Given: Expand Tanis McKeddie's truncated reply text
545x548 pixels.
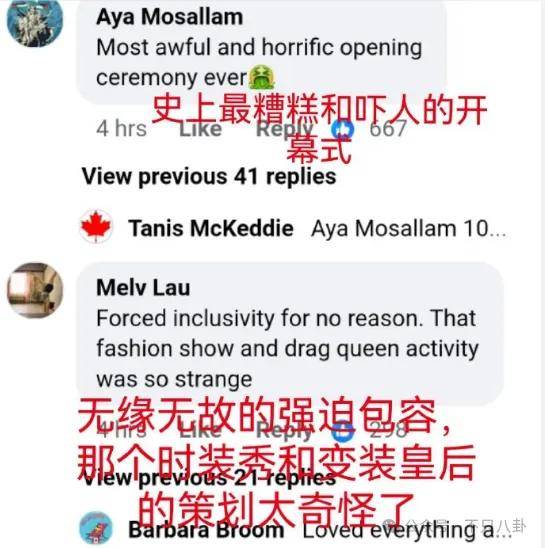Looking at the screenshot, I should point(409,229).
